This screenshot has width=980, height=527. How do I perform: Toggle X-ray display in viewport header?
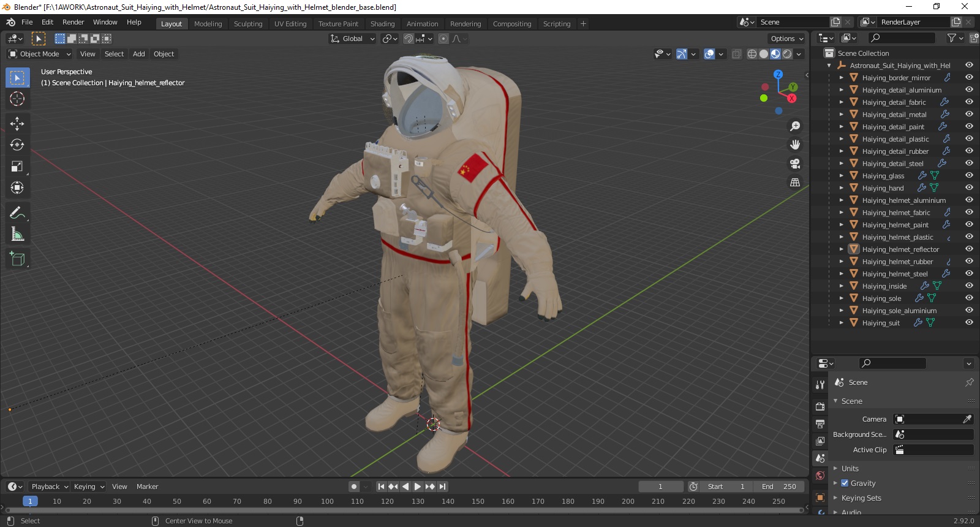[736, 54]
